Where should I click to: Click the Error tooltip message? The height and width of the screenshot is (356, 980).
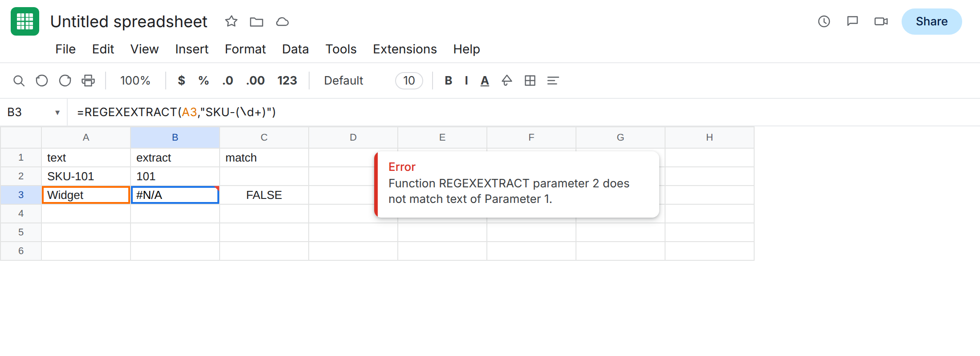coord(517,184)
